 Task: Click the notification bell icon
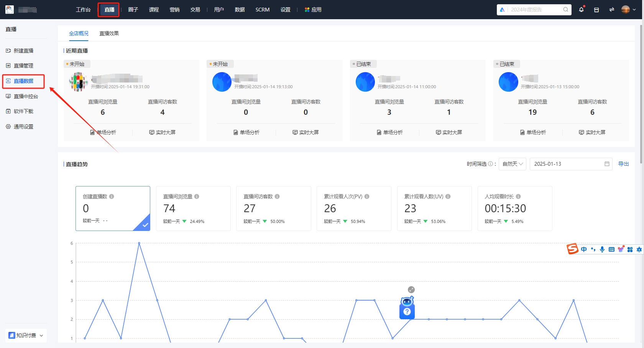(581, 10)
